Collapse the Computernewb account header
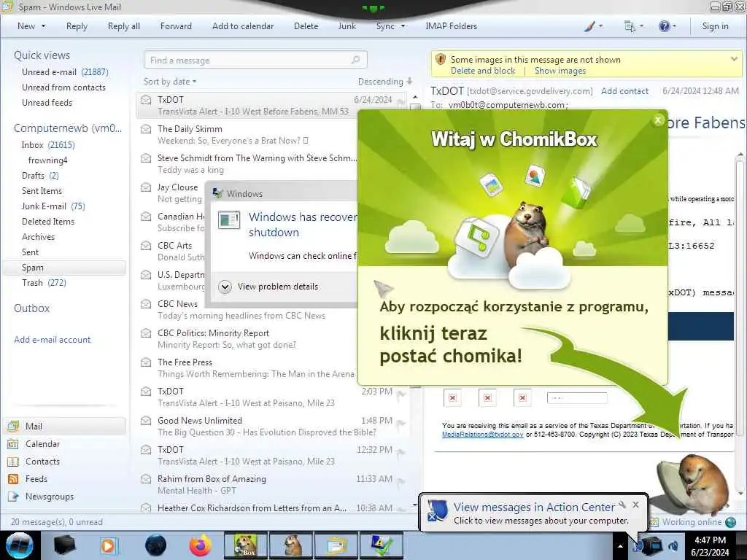The height and width of the screenshot is (560, 747). click(68, 128)
